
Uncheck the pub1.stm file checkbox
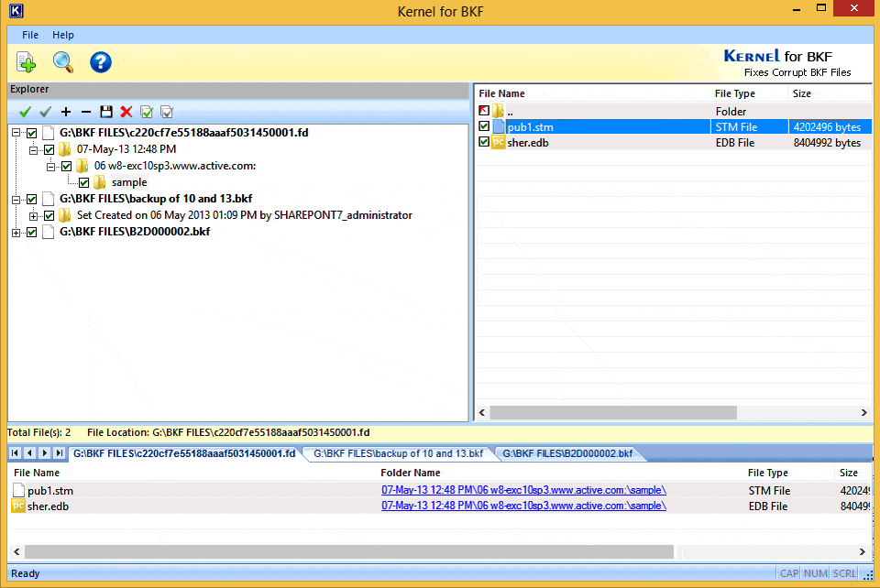pyautogui.click(x=484, y=127)
